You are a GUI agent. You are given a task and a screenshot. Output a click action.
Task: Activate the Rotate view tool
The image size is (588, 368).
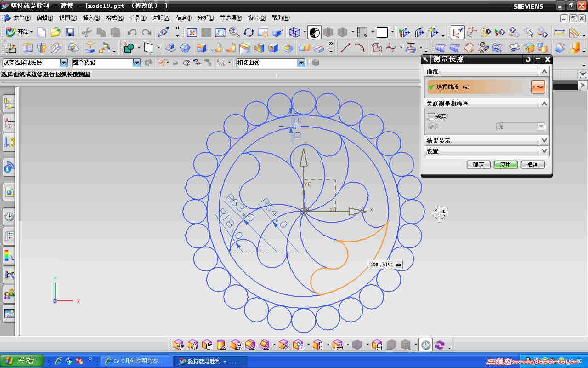point(249,32)
